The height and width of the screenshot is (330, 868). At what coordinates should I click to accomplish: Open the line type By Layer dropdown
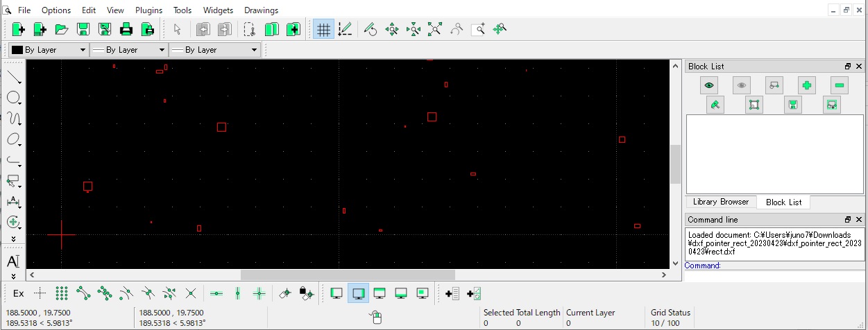click(x=214, y=50)
